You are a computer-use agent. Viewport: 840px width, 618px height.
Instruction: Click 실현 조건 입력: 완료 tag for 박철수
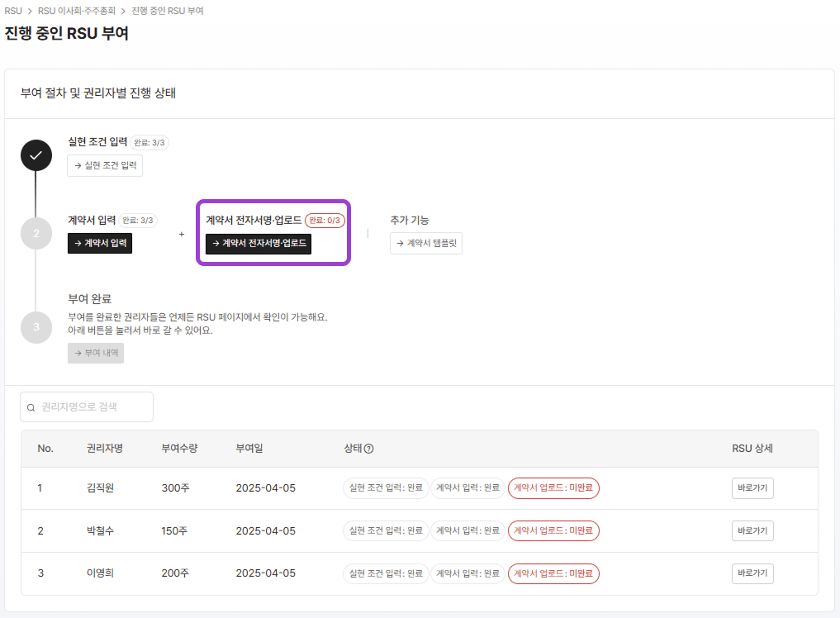(386, 530)
